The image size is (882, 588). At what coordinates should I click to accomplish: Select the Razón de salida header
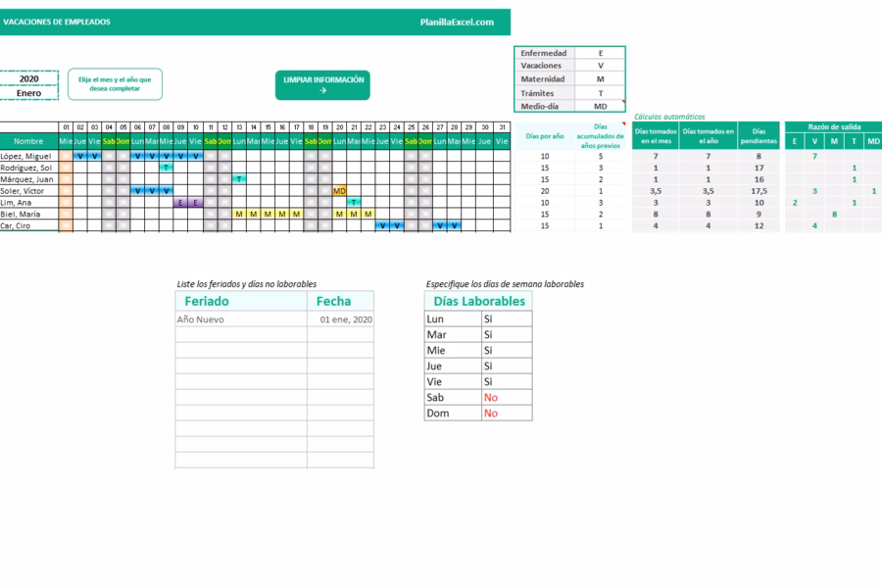(834, 126)
